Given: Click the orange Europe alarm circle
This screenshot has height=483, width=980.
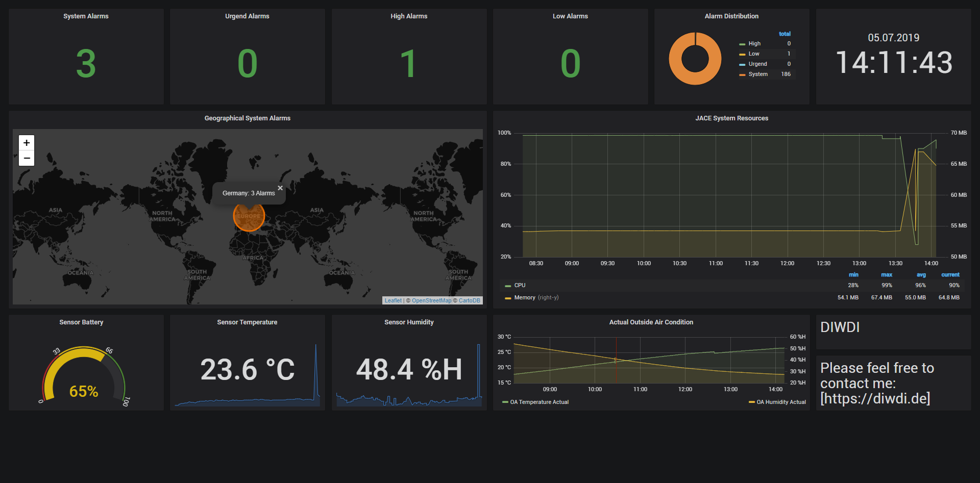Looking at the screenshot, I should 249,219.
